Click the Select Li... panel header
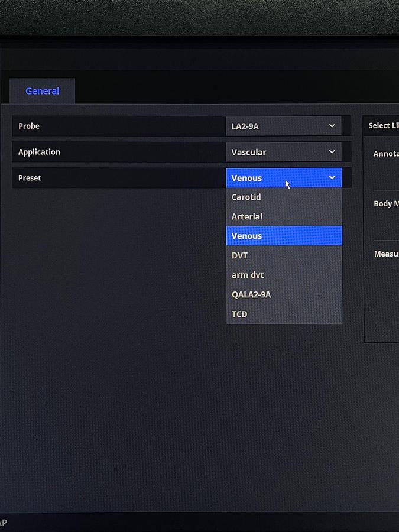Image resolution: width=399 pixels, height=532 pixels. 382,126
